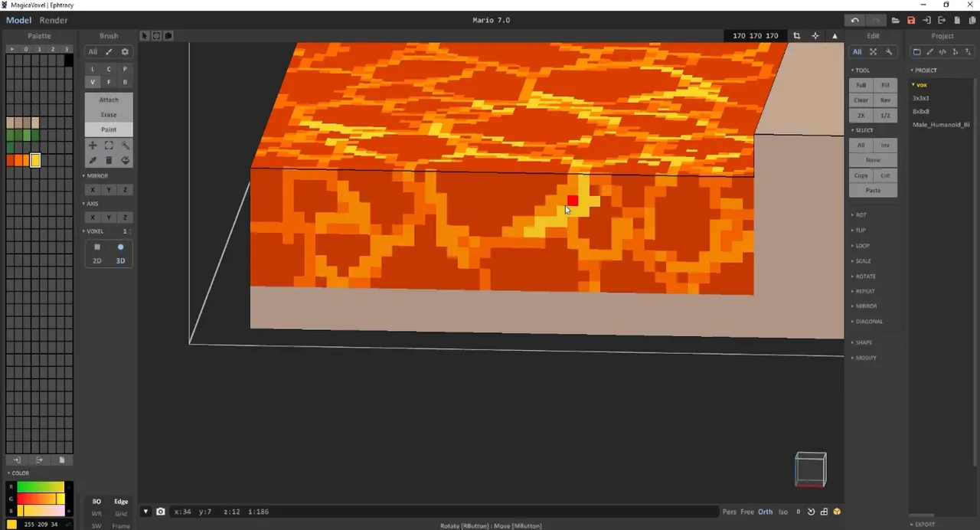The width and height of the screenshot is (980, 530).
Task: Click the import icon in the top toolbar
Action: pos(926,21)
